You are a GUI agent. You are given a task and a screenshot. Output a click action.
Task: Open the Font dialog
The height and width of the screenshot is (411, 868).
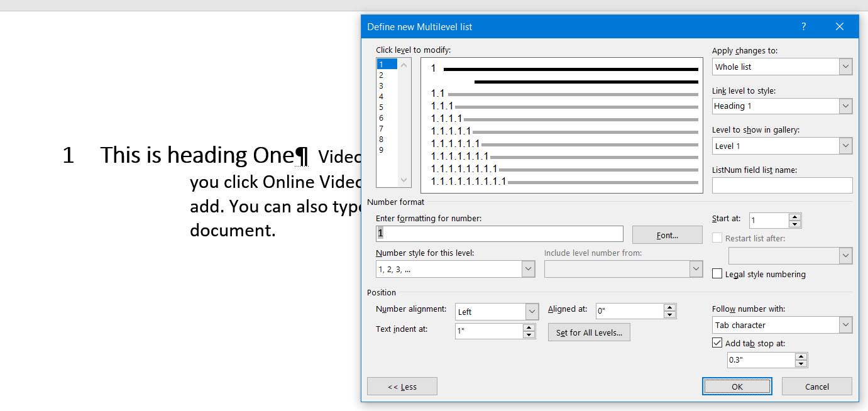(667, 234)
